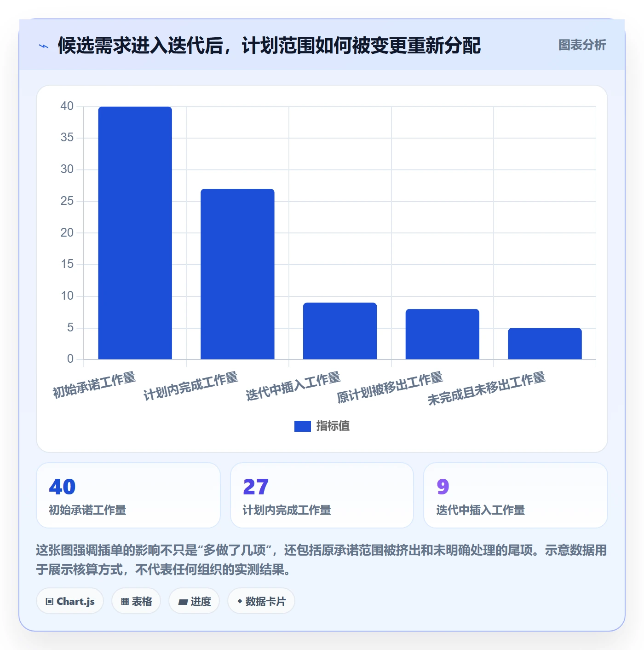
Task: Open the Chart.js tag chip
Action: tap(70, 601)
